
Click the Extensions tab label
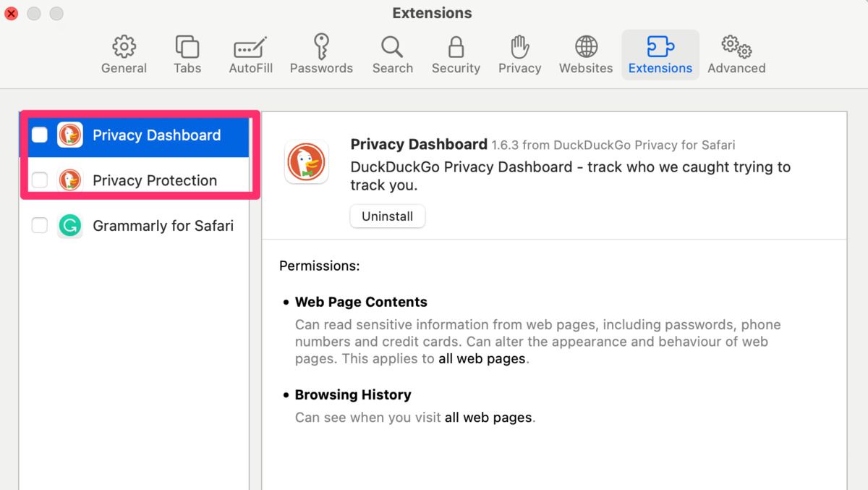(x=660, y=68)
